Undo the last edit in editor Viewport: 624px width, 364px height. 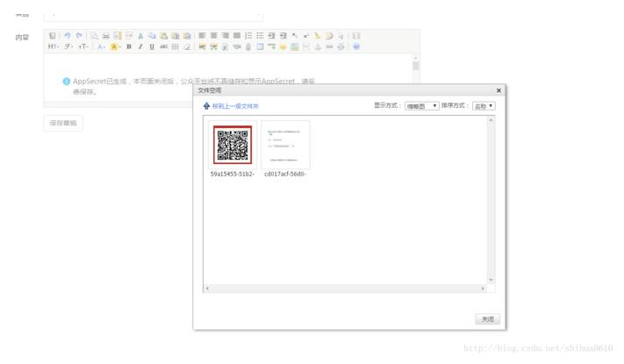click(68, 36)
